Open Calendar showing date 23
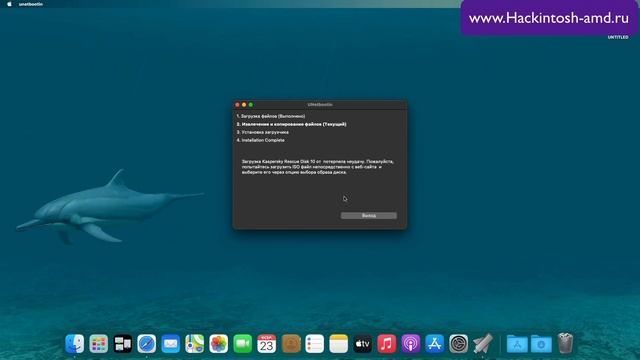The image size is (640, 360). (x=267, y=344)
